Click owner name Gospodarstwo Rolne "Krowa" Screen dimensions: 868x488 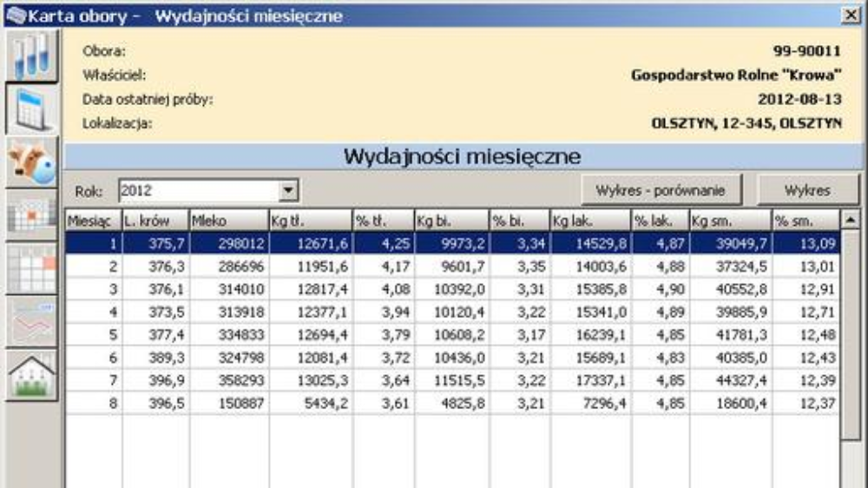736,75
